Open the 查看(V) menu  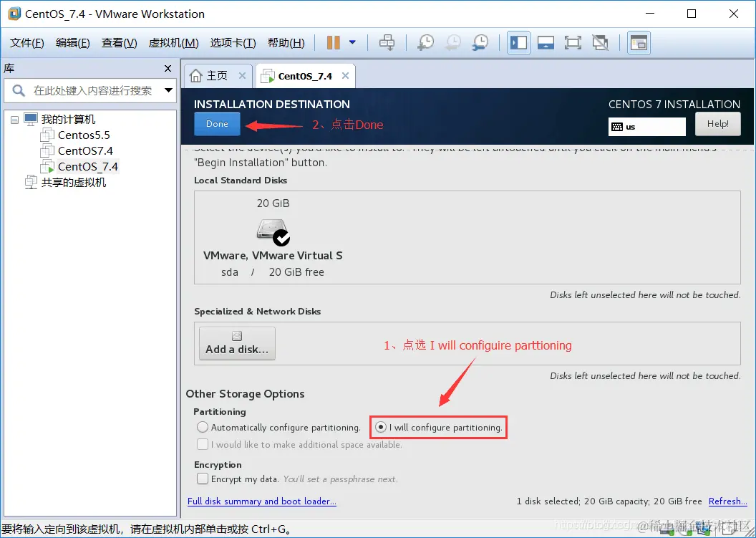tap(119, 43)
